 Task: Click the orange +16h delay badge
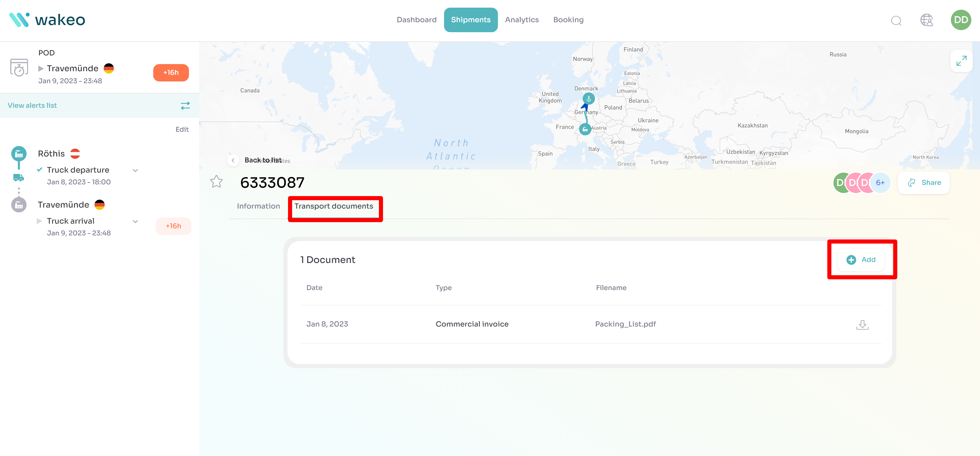pyautogui.click(x=171, y=73)
